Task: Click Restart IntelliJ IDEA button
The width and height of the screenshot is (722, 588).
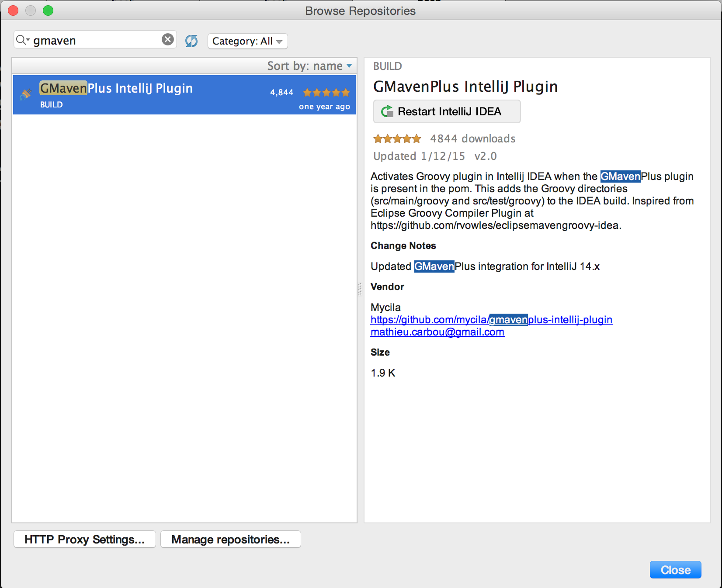Action: click(447, 111)
